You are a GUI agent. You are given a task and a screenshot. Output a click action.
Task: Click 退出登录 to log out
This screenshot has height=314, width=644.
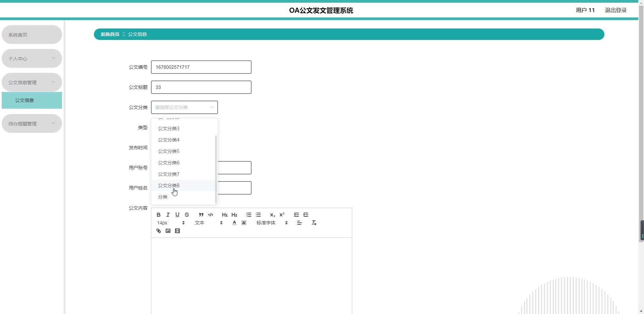615,10
